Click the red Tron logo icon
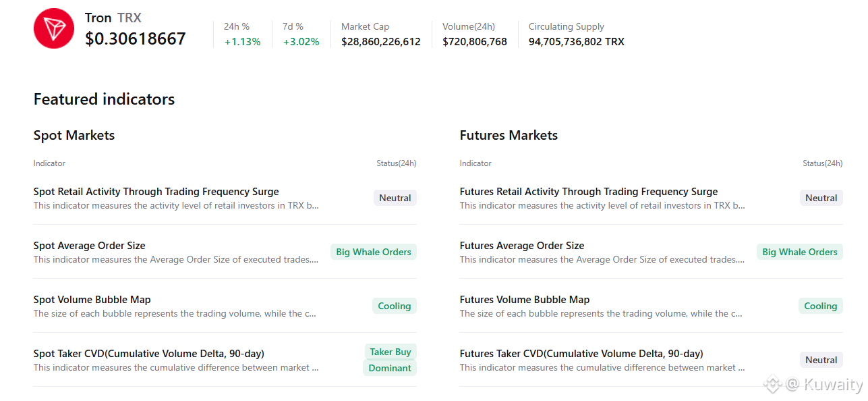 click(54, 28)
